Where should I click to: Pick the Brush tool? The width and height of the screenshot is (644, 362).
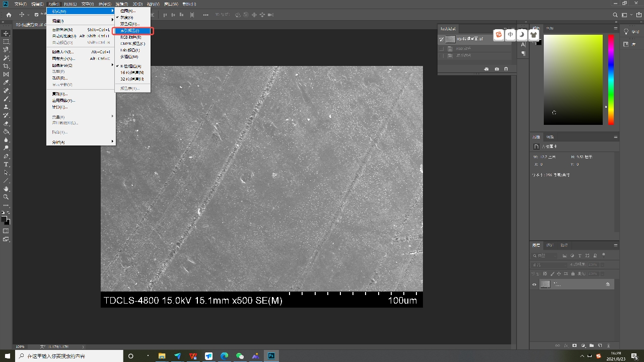(x=6, y=99)
